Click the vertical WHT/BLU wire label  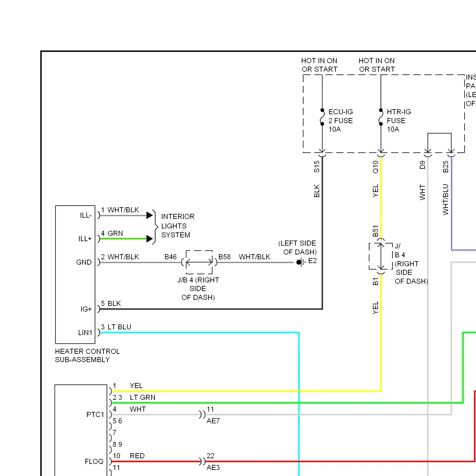tap(446, 199)
